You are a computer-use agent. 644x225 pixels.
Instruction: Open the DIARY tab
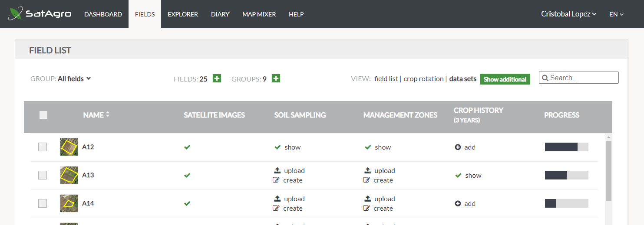220,14
